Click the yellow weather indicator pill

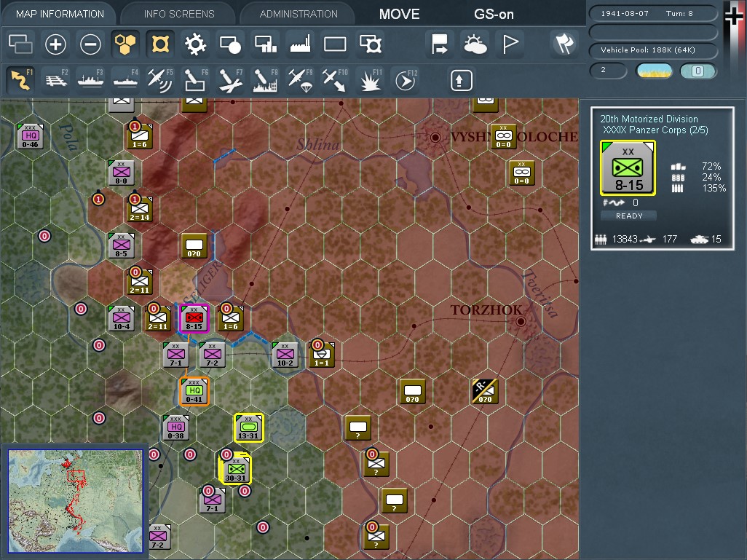pos(655,71)
